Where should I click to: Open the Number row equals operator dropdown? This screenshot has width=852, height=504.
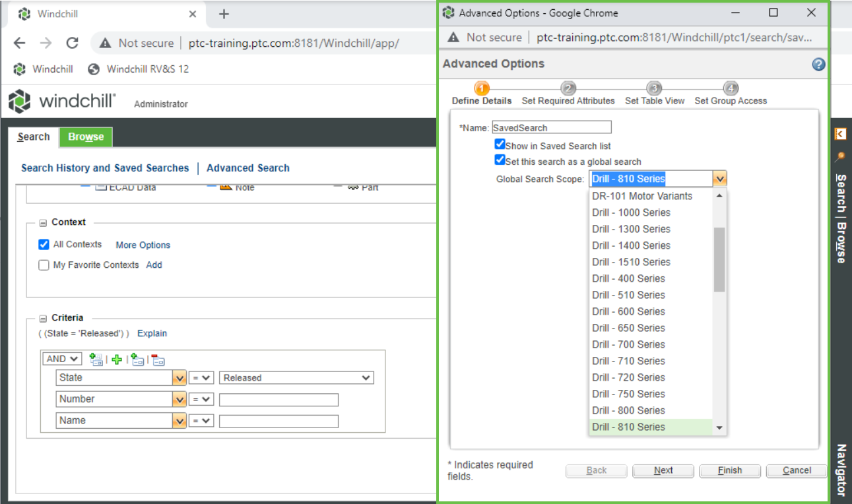[201, 399]
